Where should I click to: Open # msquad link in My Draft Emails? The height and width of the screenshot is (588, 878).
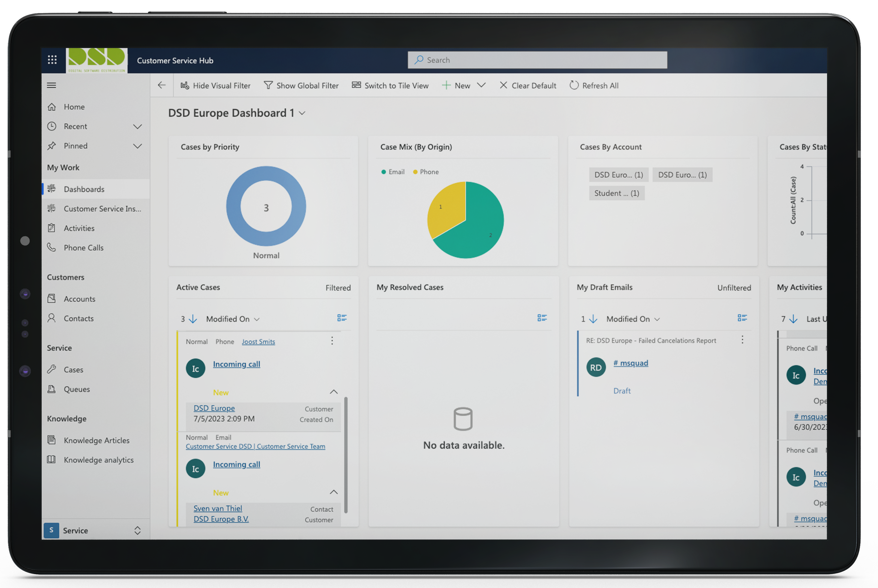click(631, 363)
